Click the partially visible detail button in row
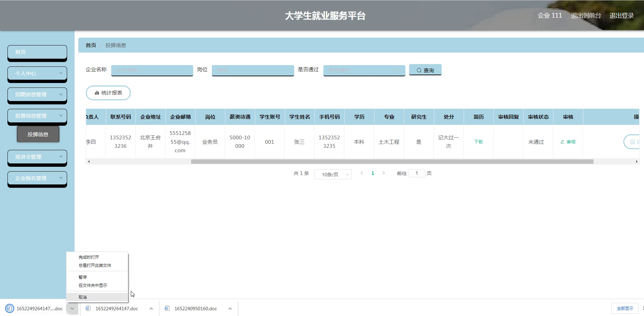 pos(631,142)
